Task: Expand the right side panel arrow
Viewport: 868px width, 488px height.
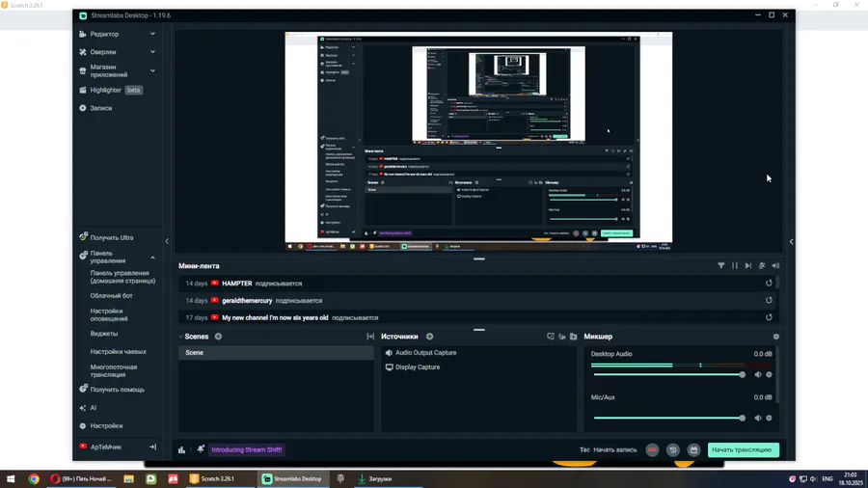Action: 791,241
